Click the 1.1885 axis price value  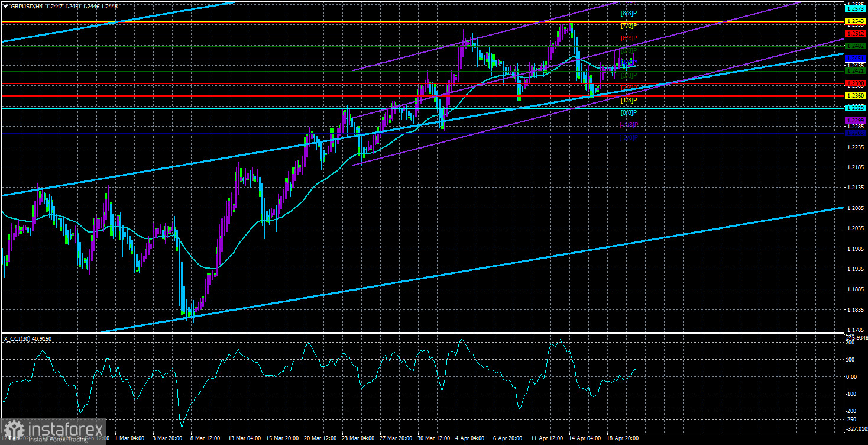point(856,289)
